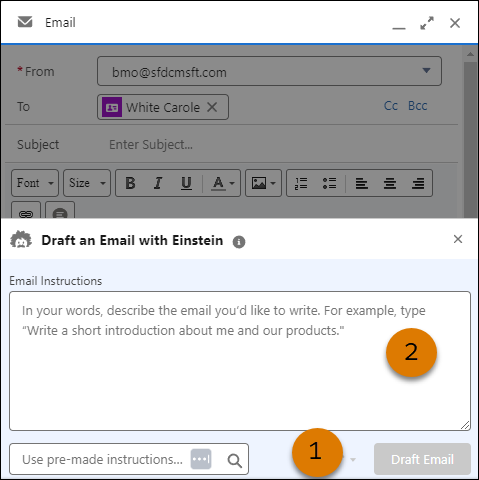Toggle bold formatting
Viewport: 479px width, 480px height.
pyautogui.click(x=130, y=183)
